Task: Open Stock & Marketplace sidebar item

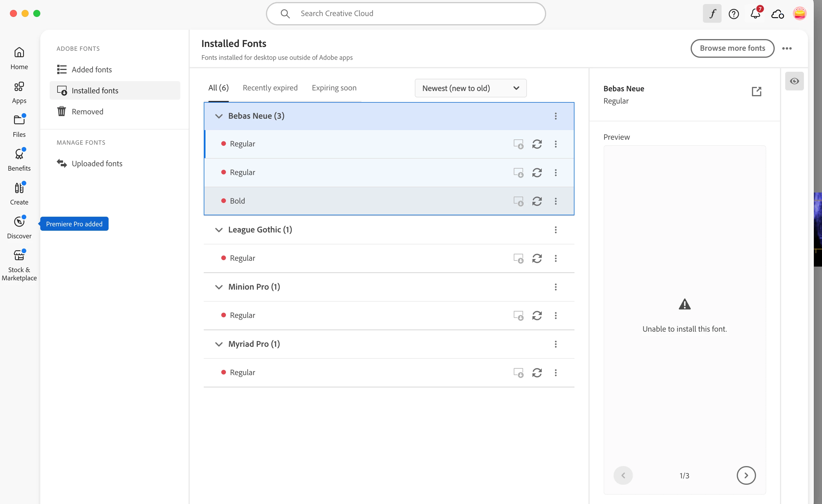Action: pos(19,265)
